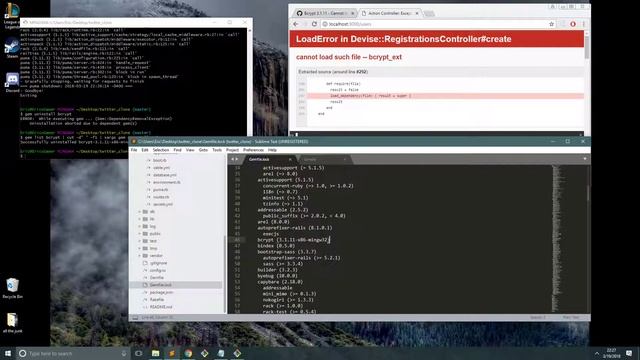Open File Explorer from the taskbar
This screenshot has height=360, width=640.
pyautogui.click(x=156, y=353)
